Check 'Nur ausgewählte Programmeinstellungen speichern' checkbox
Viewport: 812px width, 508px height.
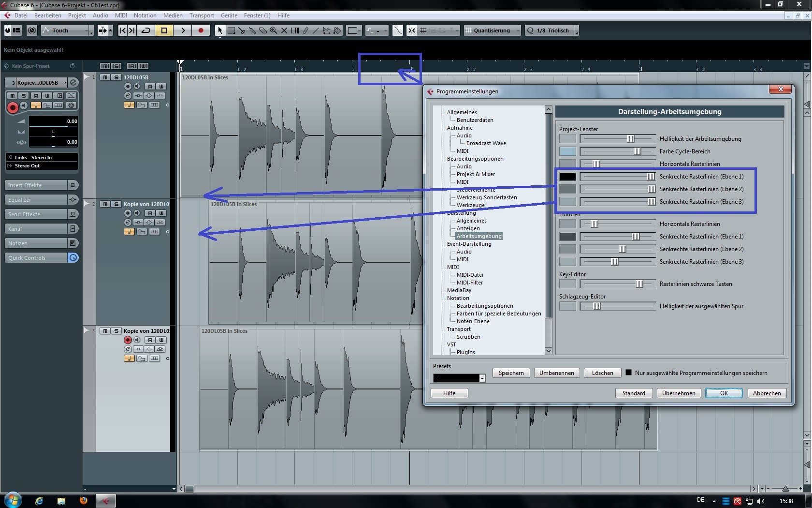pyautogui.click(x=628, y=373)
